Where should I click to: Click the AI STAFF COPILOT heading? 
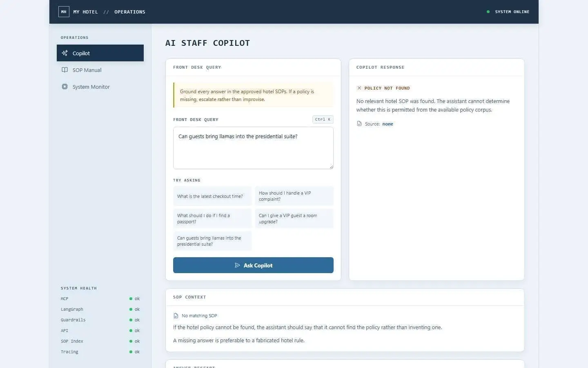point(207,43)
